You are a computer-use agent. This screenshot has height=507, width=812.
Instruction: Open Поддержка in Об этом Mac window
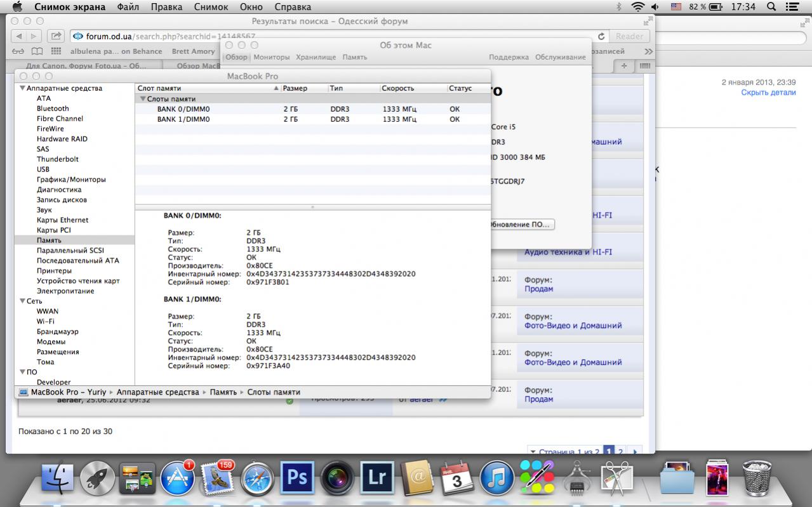click(x=509, y=57)
